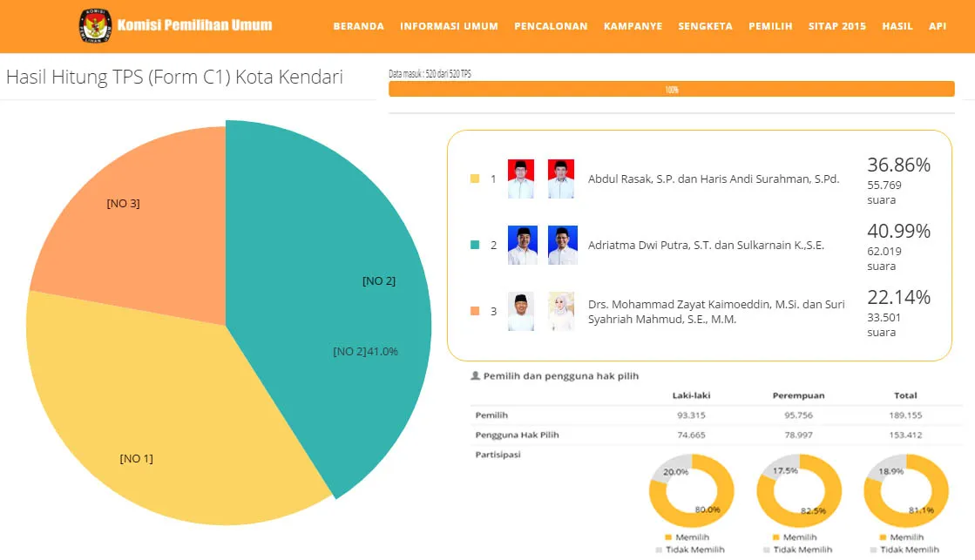Click the yellow candidate 1 color swatch
Image resolution: width=975 pixels, height=560 pixels.
(475, 179)
